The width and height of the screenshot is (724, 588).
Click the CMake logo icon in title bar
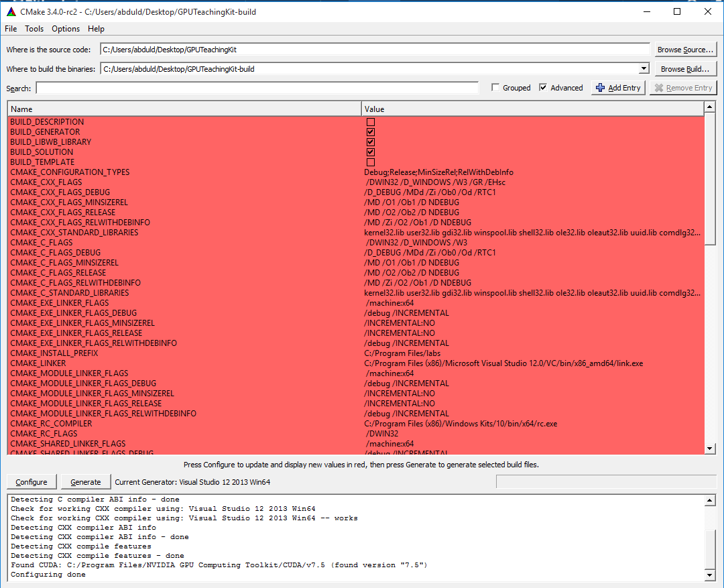11,11
